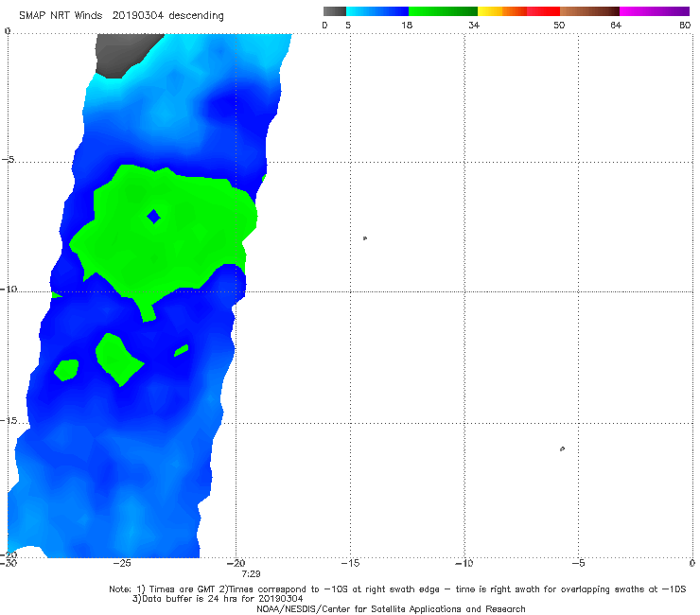Image resolution: width=700 pixels, height=615 pixels.
Task: Click the dark gray low-wind patch at the swath top
Action: [125, 54]
